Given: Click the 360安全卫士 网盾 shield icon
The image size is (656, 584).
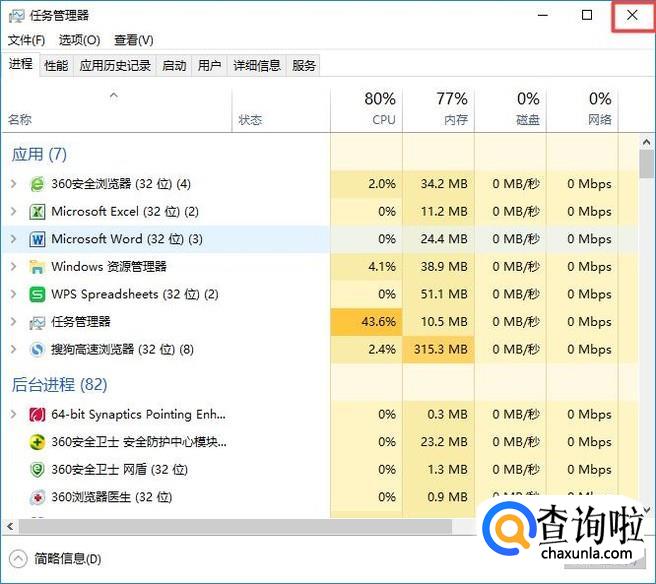Looking at the screenshot, I should [37, 470].
